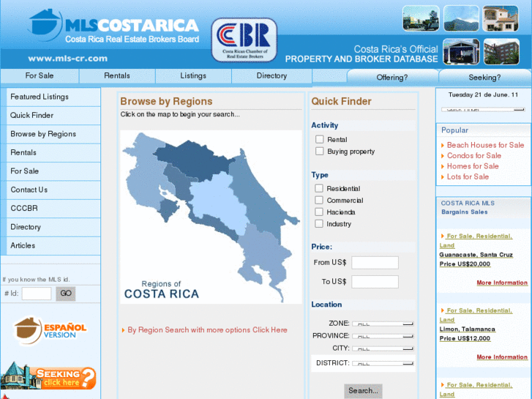Open the For Sale top menu

(40, 75)
